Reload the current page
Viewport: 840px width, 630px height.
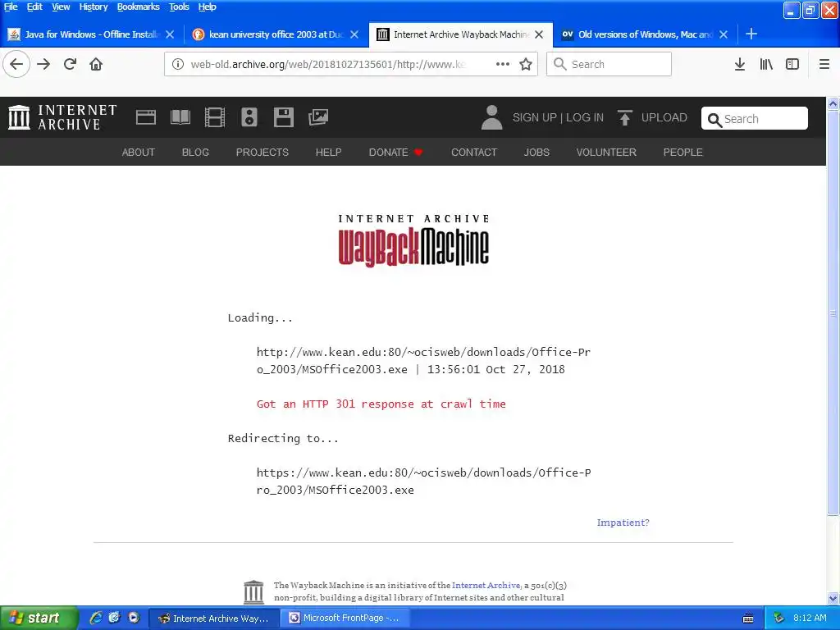[x=71, y=64]
